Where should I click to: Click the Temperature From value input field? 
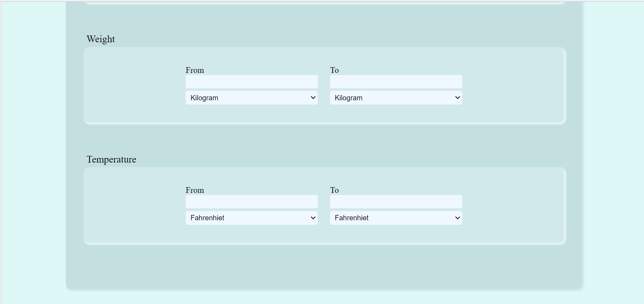pyautogui.click(x=251, y=201)
